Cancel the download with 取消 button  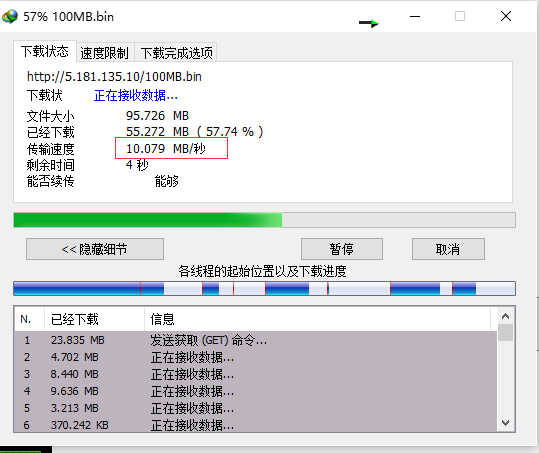[x=448, y=249]
